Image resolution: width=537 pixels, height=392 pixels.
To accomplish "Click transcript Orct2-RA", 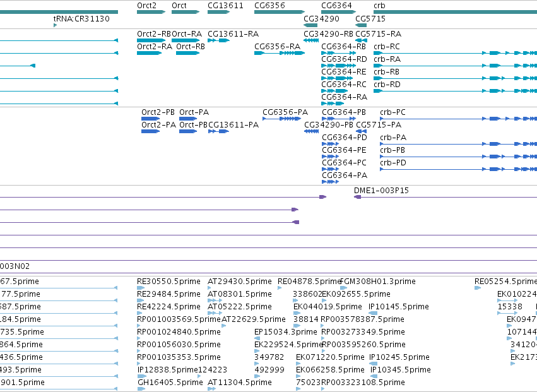I will 155,47.
